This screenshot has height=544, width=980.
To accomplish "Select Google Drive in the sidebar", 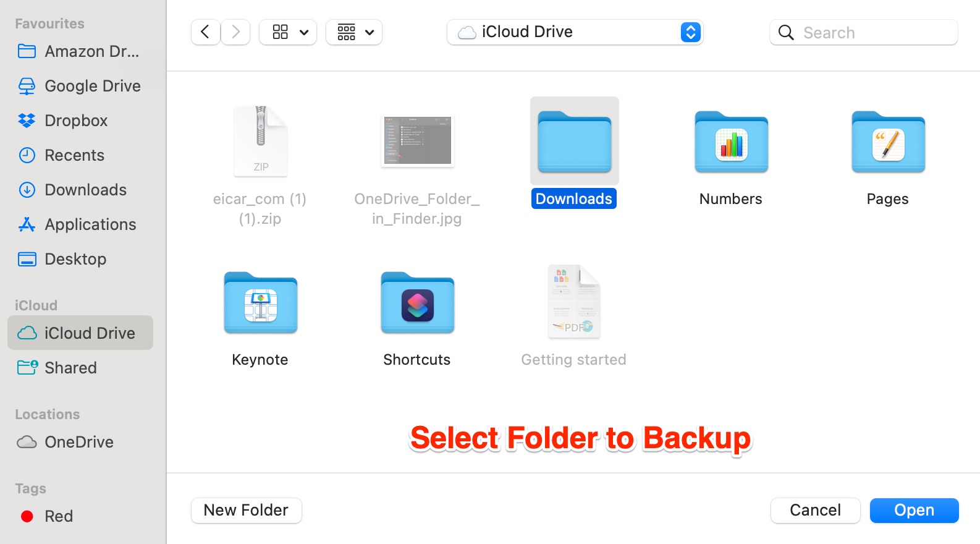I will 80,86.
